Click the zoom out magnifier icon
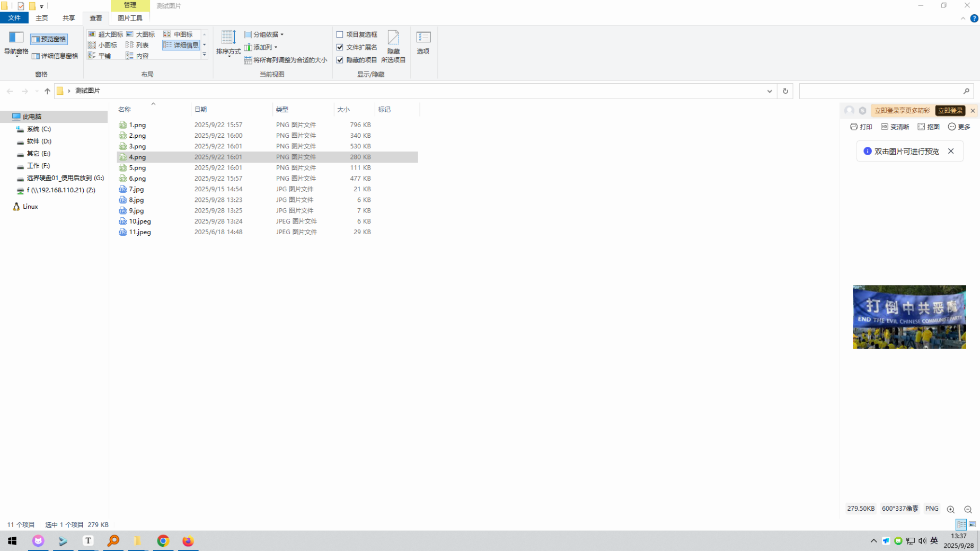This screenshot has width=980, height=551. point(968,509)
